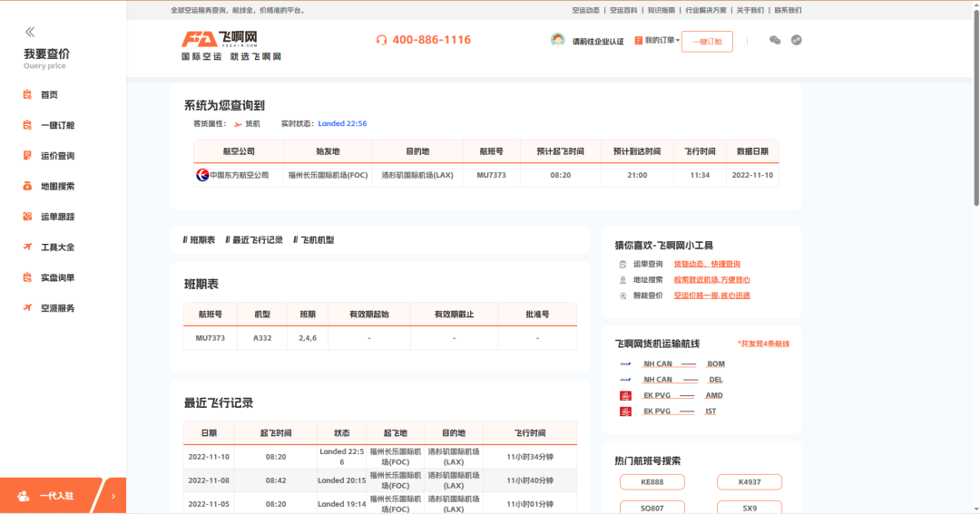Click the link icon beside WeChat
The height and width of the screenshot is (514, 980).
click(797, 40)
